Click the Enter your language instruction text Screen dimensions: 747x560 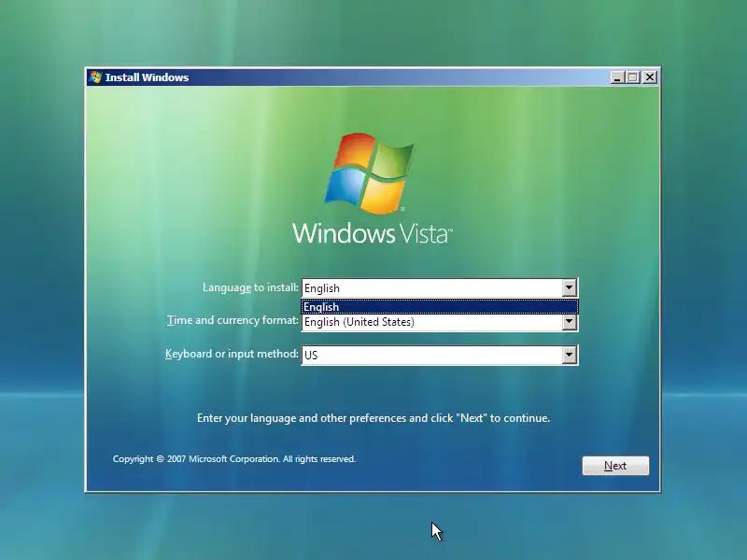(x=373, y=418)
